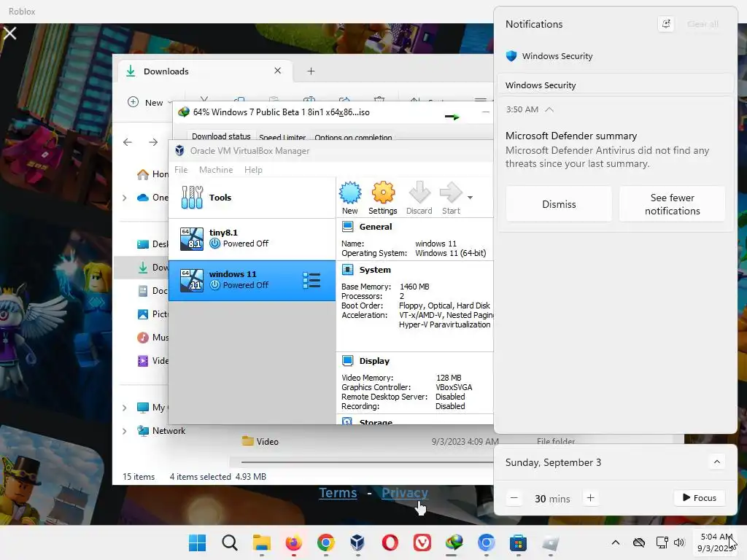This screenshot has height=560, width=747.
Task: Expand the My PC tree node
Action: 124,408
